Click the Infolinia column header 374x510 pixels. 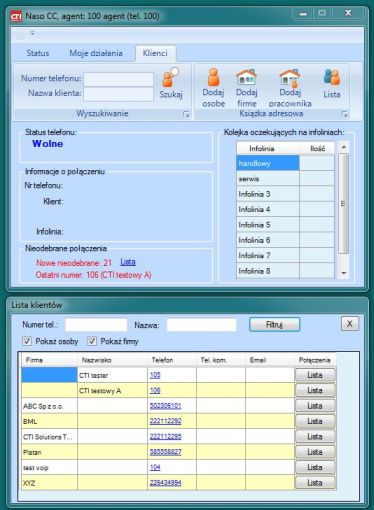[268, 148]
